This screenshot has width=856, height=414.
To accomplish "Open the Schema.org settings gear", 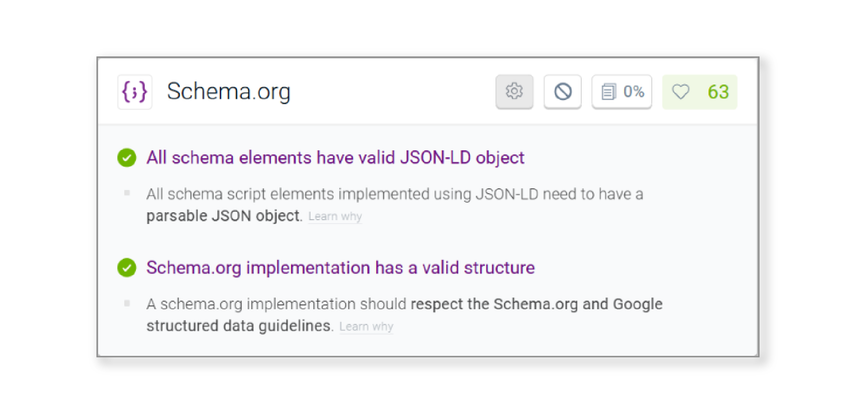I will (514, 92).
